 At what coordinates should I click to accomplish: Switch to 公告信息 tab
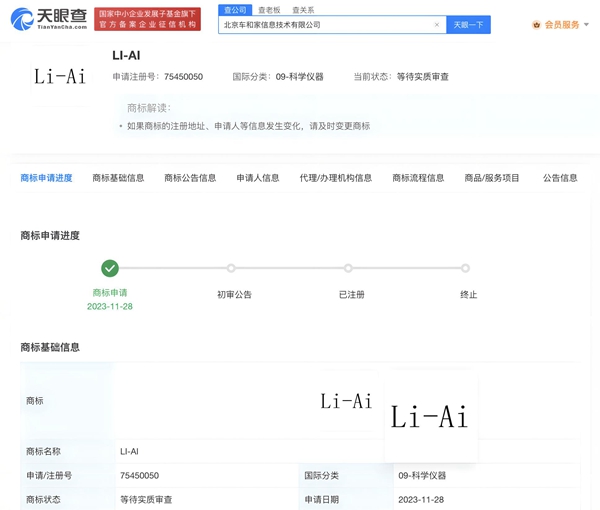[x=560, y=178]
